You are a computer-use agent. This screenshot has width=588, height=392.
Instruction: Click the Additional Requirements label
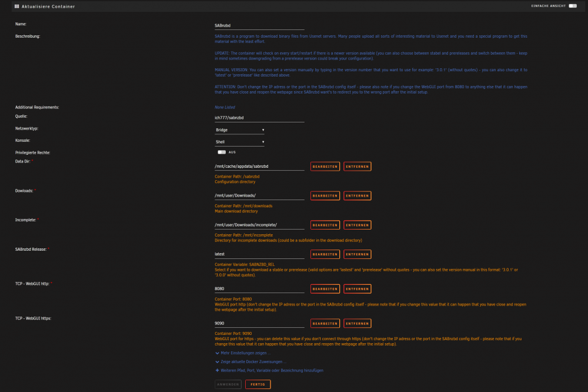(37, 107)
